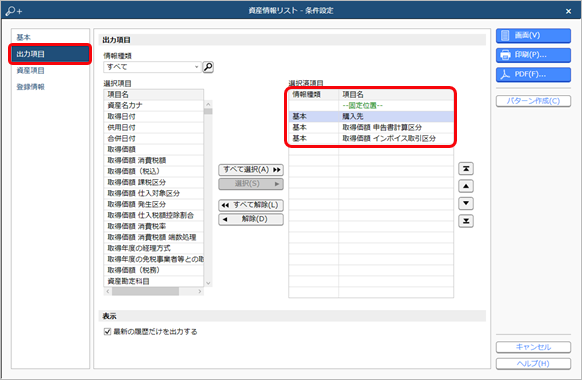Viewport: 582px width, 380px height.
Task: Click the 印刷(P)... print button
Action: [533, 55]
